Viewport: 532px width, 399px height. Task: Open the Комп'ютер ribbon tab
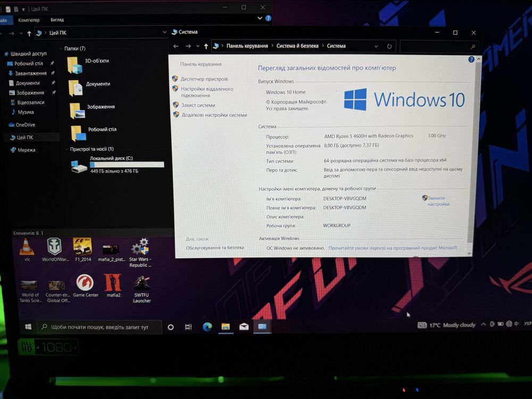29,20
